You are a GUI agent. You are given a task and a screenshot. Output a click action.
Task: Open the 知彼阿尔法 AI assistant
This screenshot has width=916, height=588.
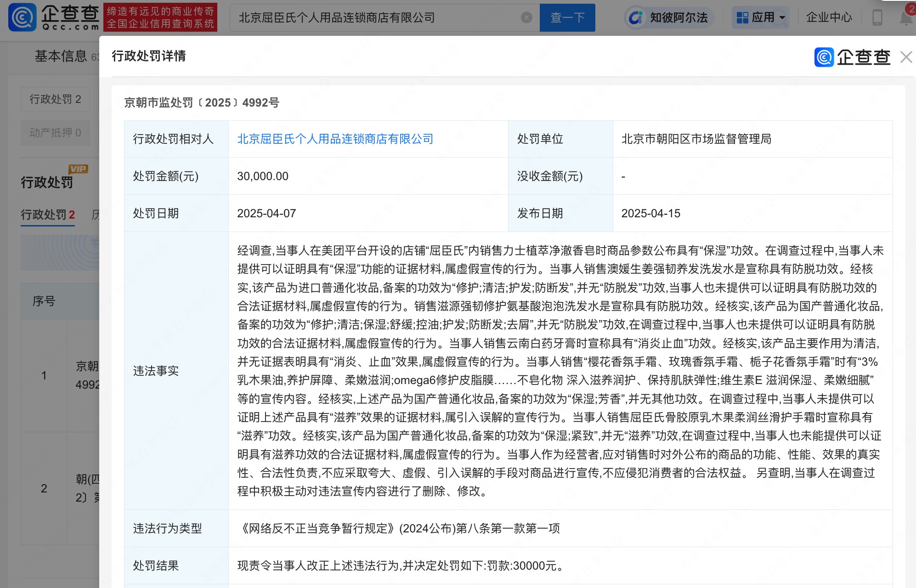point(670,18)
